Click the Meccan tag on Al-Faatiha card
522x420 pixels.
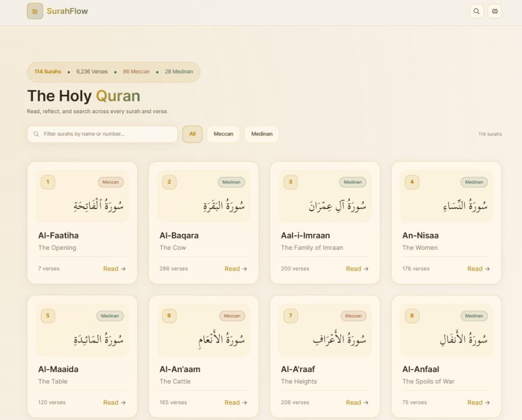coord(111,182)
